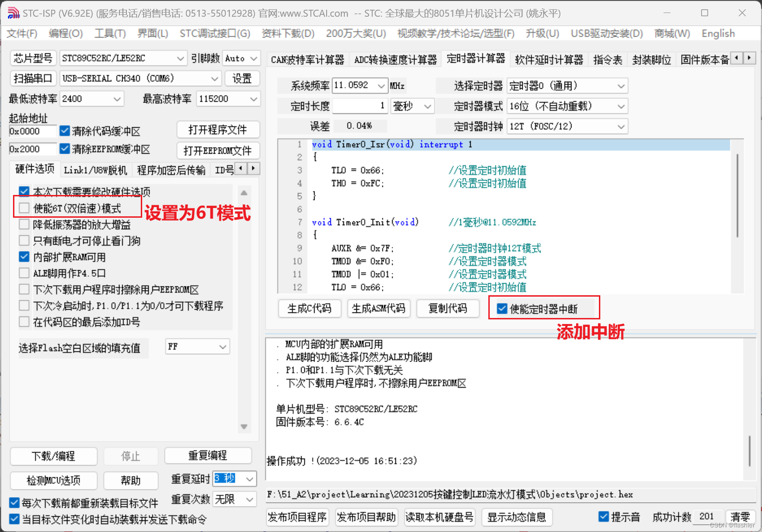
Task: Toggle 当目标文件变化时自动装载 checkbox
Action: [14, 519]
